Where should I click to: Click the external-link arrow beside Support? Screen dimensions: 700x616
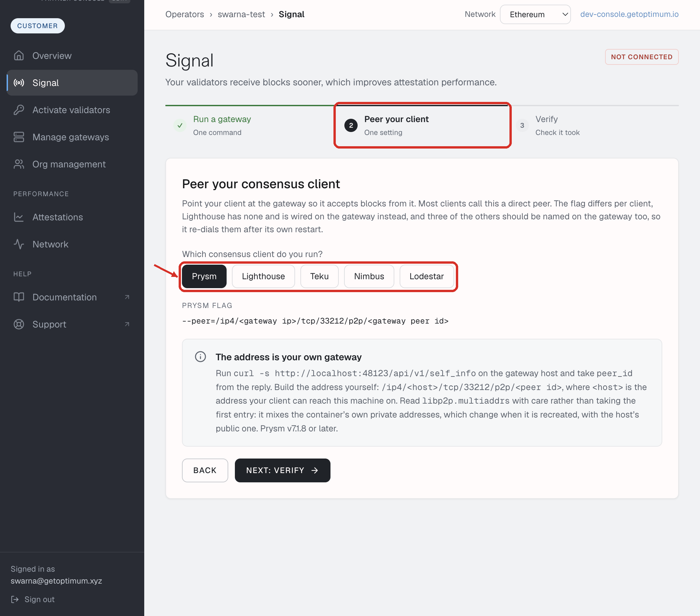[x=127, y=324]
